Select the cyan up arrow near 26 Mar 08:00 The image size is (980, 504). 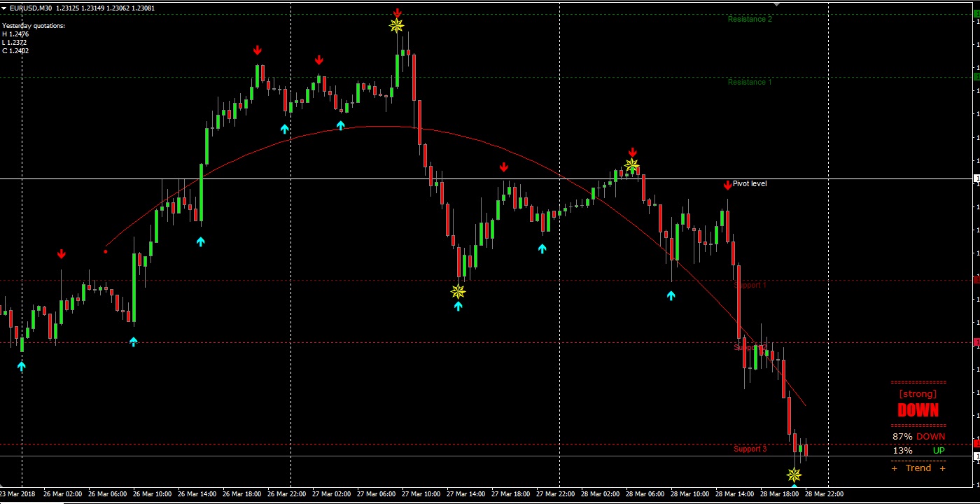click(x=134, y=342)
